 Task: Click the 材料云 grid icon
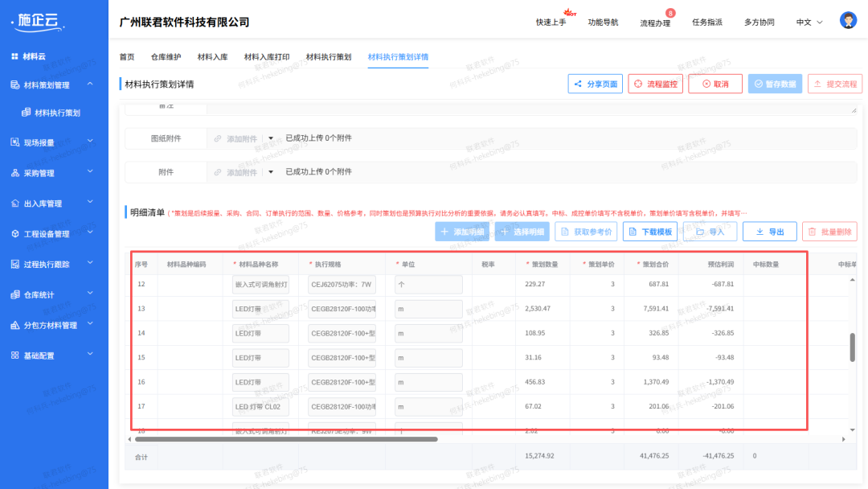(15, 56)
